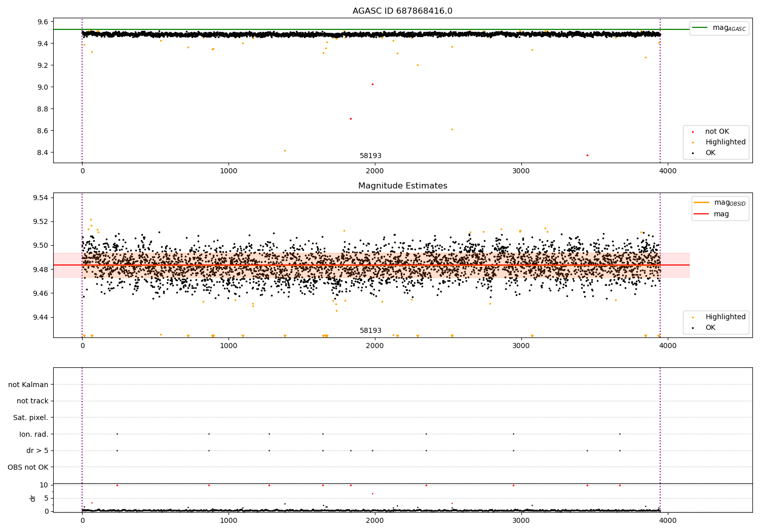Click the red not-OK point near magnitude 8.7
This screenshot has height=532, width=760.
pos(351,119)
